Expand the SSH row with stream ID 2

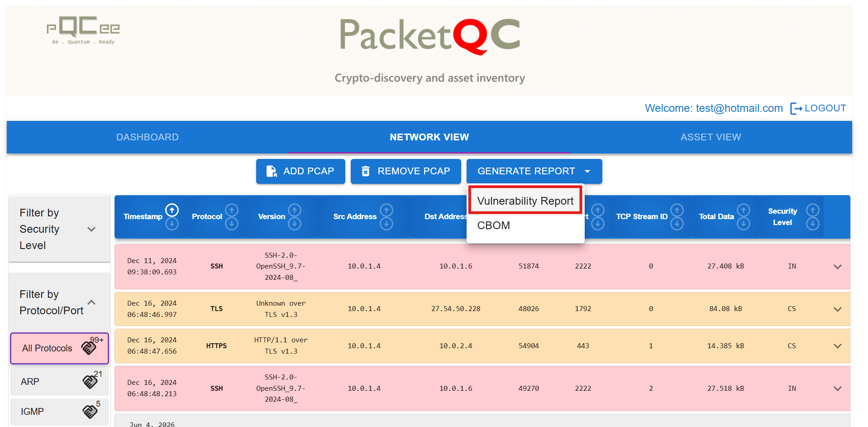tap(838, 389)
